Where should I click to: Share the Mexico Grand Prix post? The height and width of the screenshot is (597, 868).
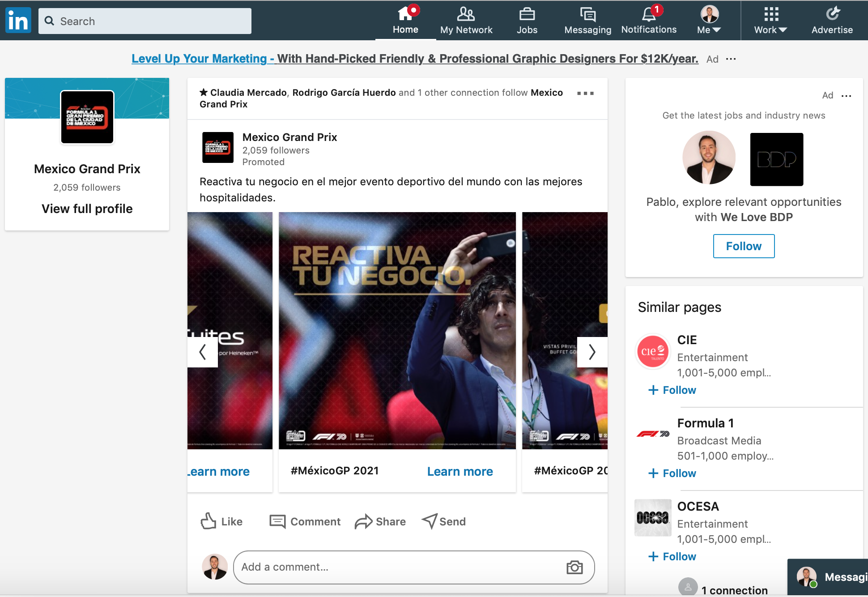[380, 521]
